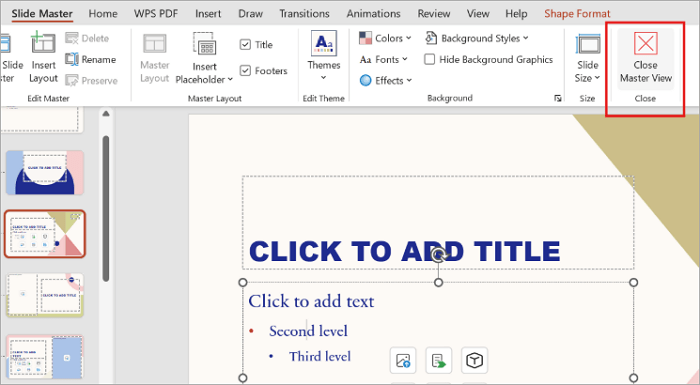The height and width of the screenshot is (385, 700).
Task: Switch to the Insert tab
Action: (x=208, y=14)
